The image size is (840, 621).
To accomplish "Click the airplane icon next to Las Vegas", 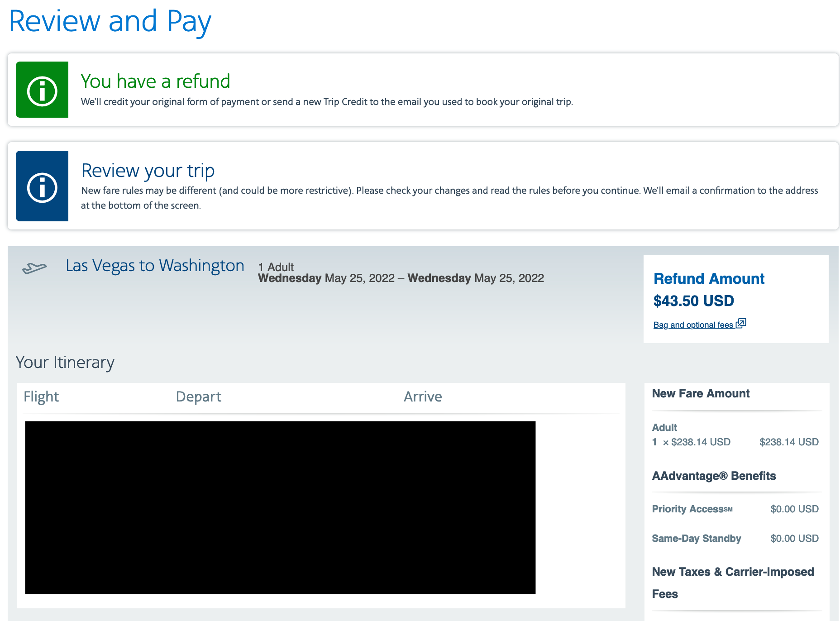I will click(34, 268).
